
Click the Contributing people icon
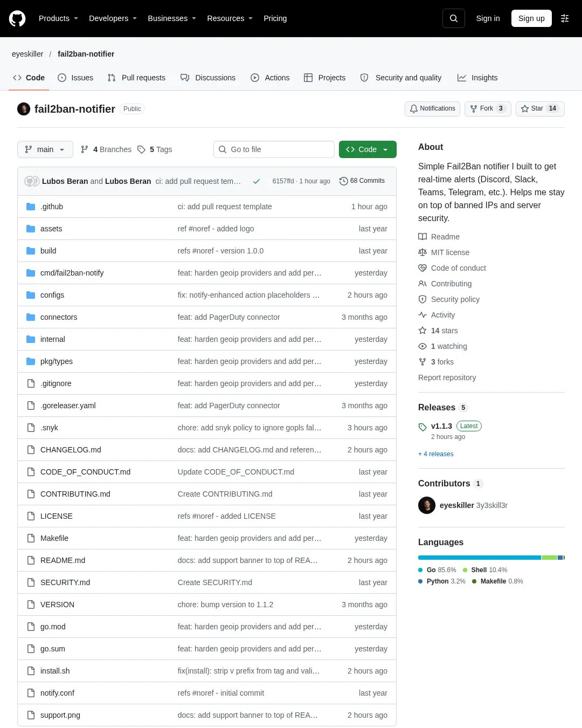(x=422, y=284)
